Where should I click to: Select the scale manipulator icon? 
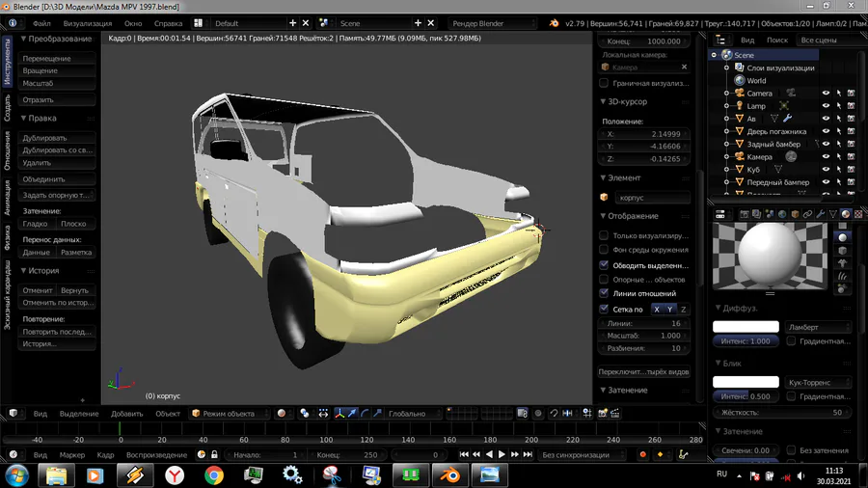click(377, 414)
